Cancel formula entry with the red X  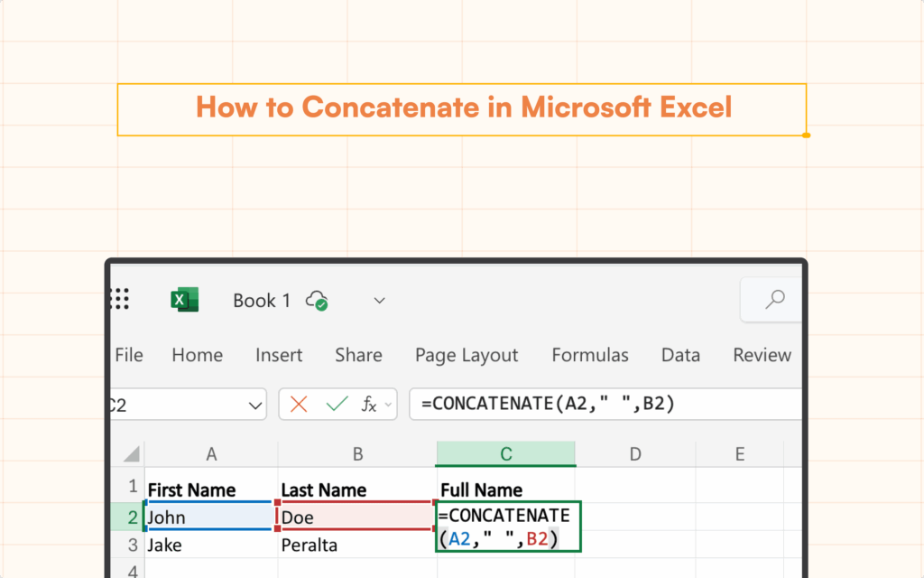tap(299, 404)
